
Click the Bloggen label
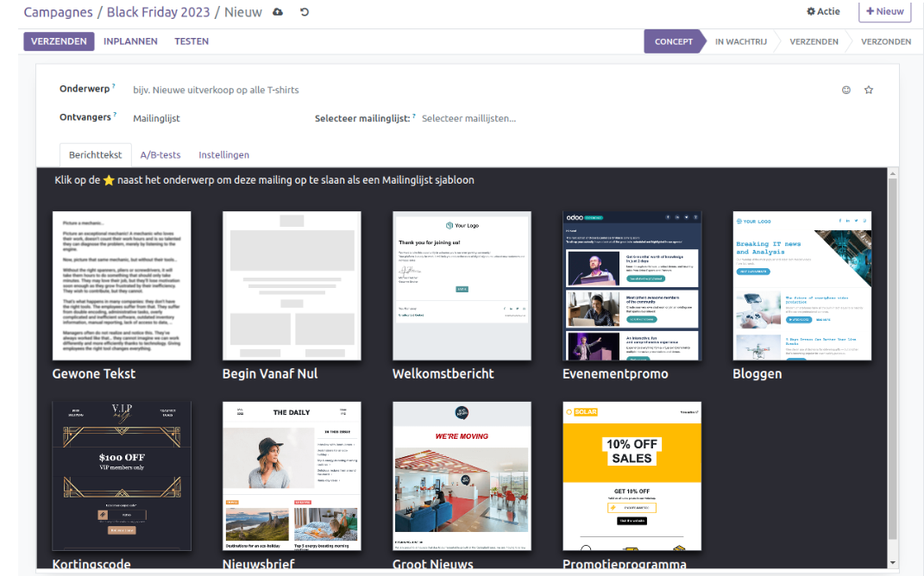tap(757, 373)
